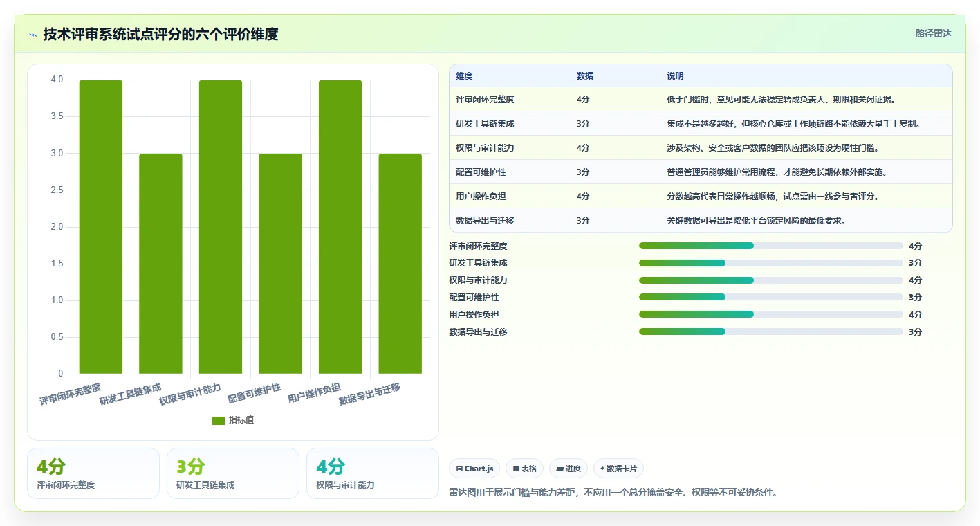Viewport: 980px width, 526px height.
Task: Select the 用户操作负担 table row cell
Action: click(x=481, y=197)
